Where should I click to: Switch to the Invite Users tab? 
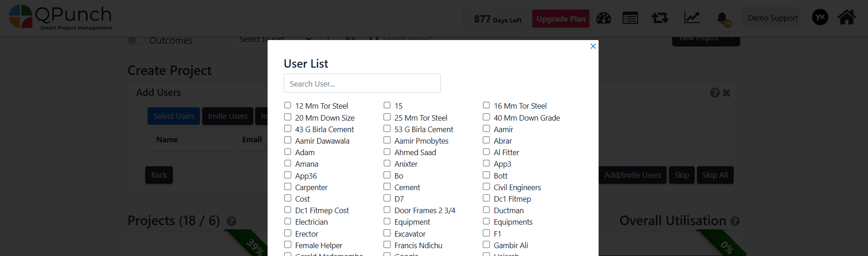(228, 116)
